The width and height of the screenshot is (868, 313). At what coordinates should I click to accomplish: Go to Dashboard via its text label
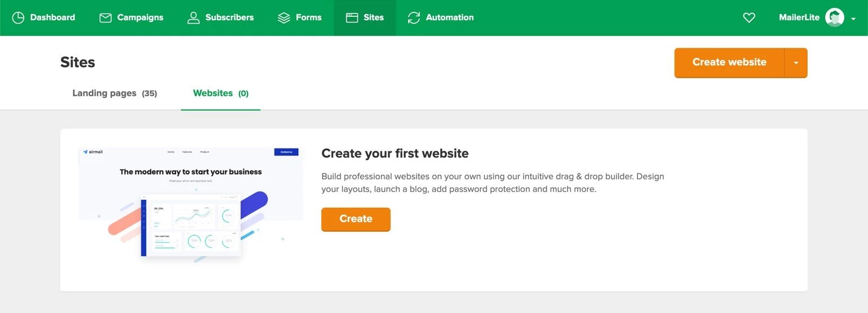click(x=52, y=17)
